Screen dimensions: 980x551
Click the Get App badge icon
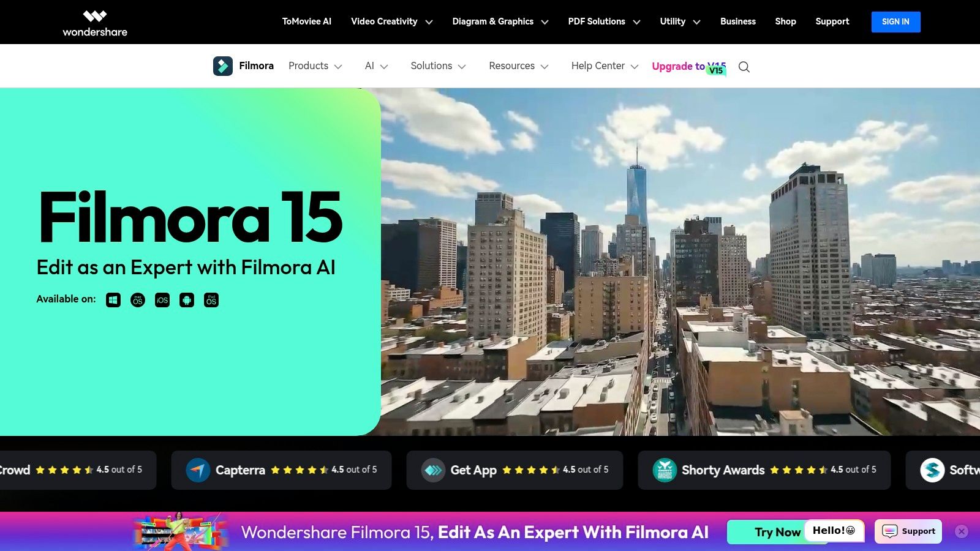pos(432,470)
